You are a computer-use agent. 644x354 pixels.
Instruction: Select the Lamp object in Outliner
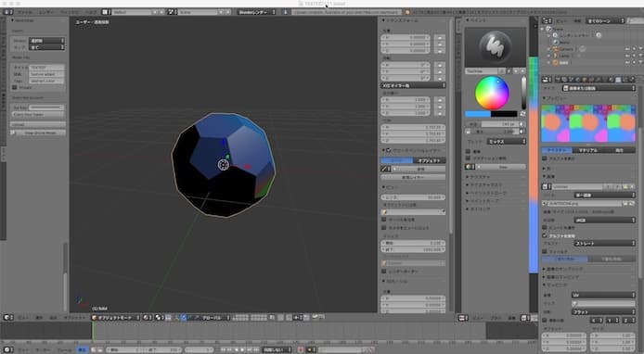point(563,56)
